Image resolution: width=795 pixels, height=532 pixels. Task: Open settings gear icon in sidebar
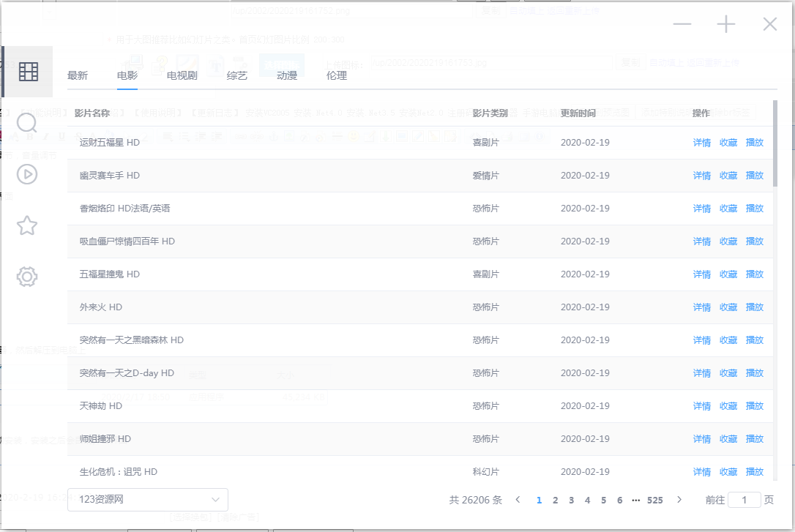tap(27, 277)
